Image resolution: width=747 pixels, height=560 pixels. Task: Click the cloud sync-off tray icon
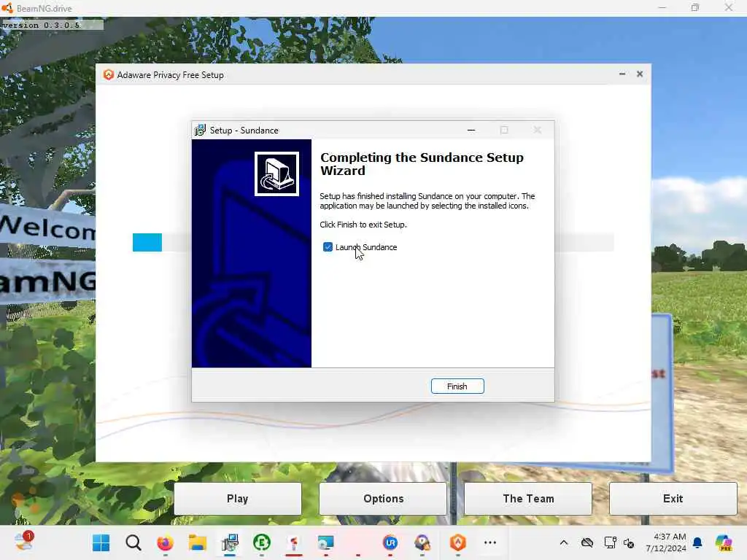(587, 542)
